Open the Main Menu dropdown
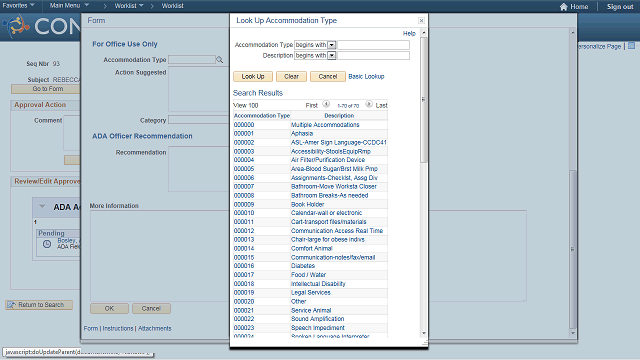The width and height of the screenshot is (640, 360). pyautogui.click(x=69, y=6)
